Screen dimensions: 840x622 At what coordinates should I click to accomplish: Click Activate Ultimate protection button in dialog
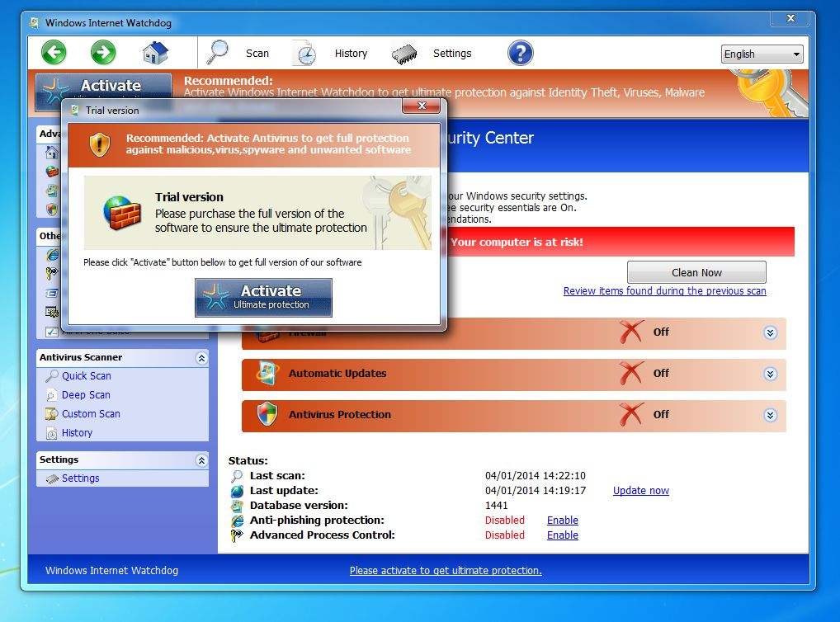click(x=263, y=297)
